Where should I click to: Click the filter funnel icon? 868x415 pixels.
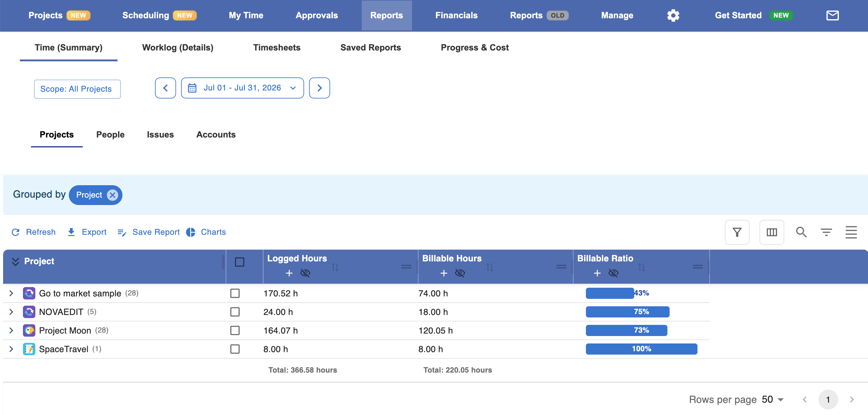(x=737, y=232)
